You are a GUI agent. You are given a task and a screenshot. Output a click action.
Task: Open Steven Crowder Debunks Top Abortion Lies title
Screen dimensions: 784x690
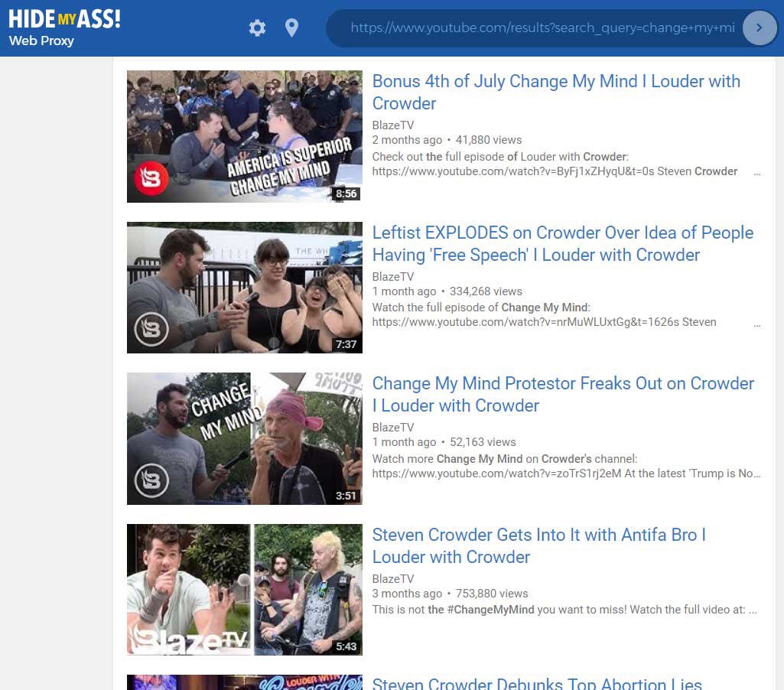[x=537, y=683]
